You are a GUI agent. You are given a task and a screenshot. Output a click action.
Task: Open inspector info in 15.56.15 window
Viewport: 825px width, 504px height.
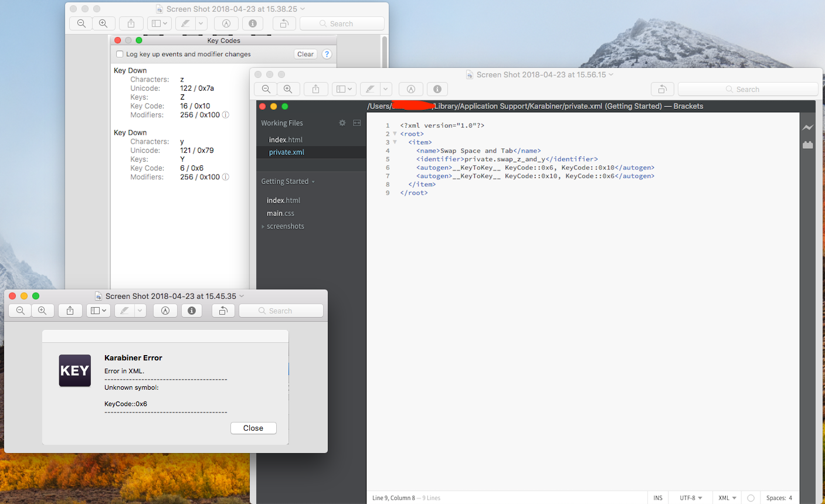[x=437, y=89]
